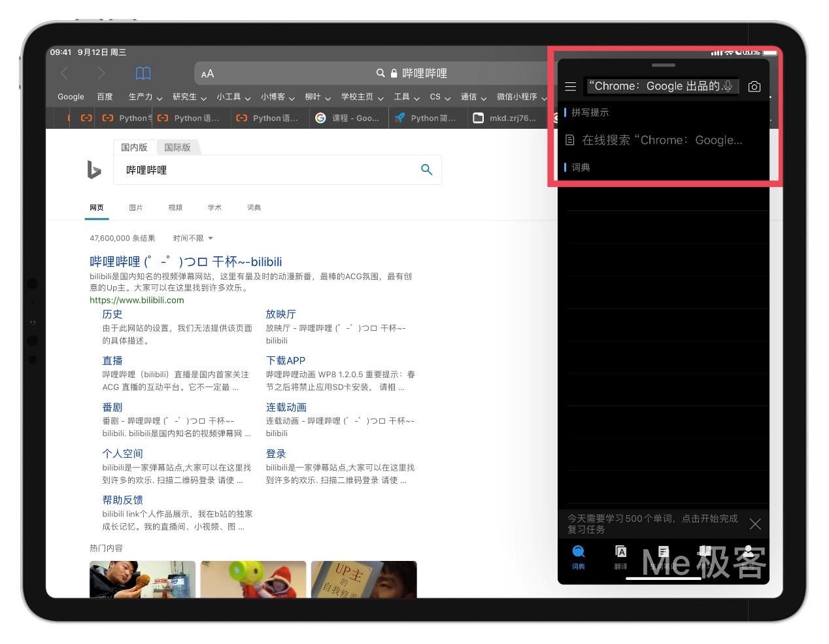
Task: Go forward in Safari history
Action: pos(101,73)
